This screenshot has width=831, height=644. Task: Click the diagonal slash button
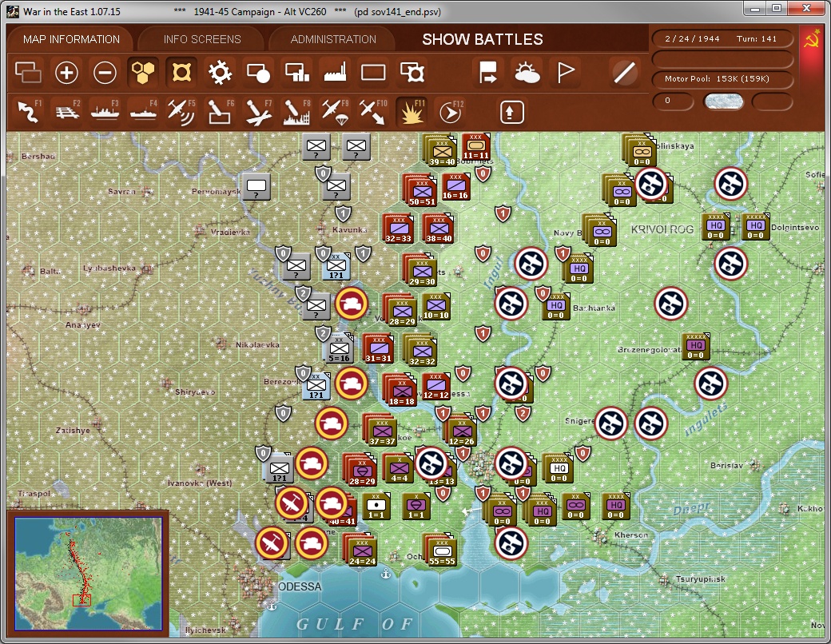tap(624, 73)
